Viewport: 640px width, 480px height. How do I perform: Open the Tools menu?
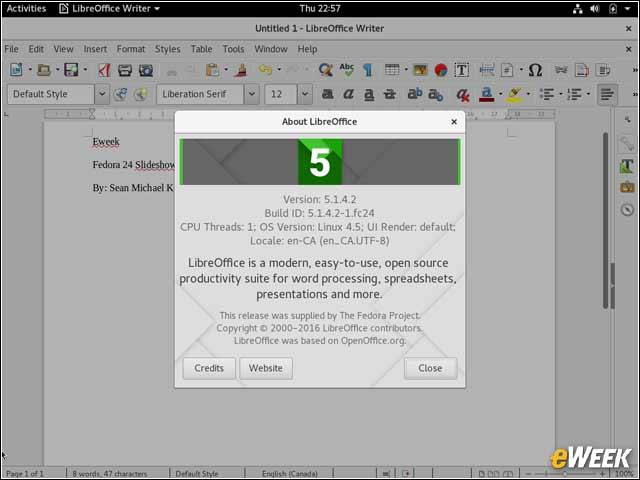point(233,49)
